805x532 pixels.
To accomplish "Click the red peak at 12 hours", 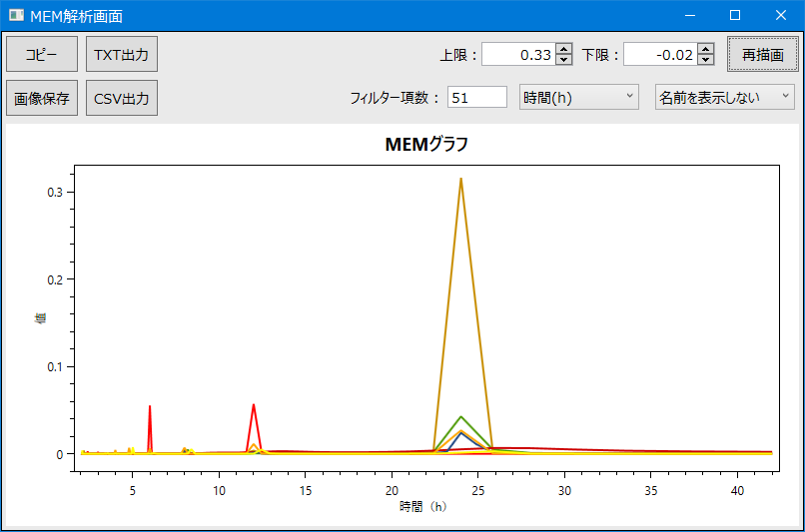I will click(254, 405).
